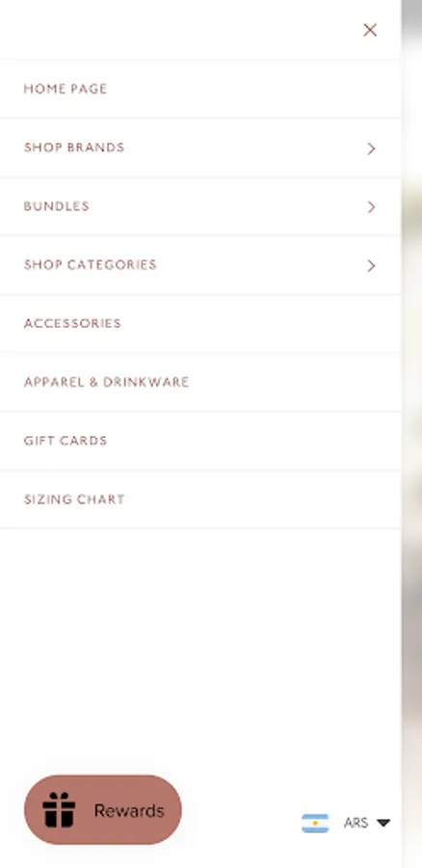The height and width of the screenshot is (868, 422).
Task: Expand the Shop Categories submenu chevron
Action: pyautogui.click(x=371, y=266)
